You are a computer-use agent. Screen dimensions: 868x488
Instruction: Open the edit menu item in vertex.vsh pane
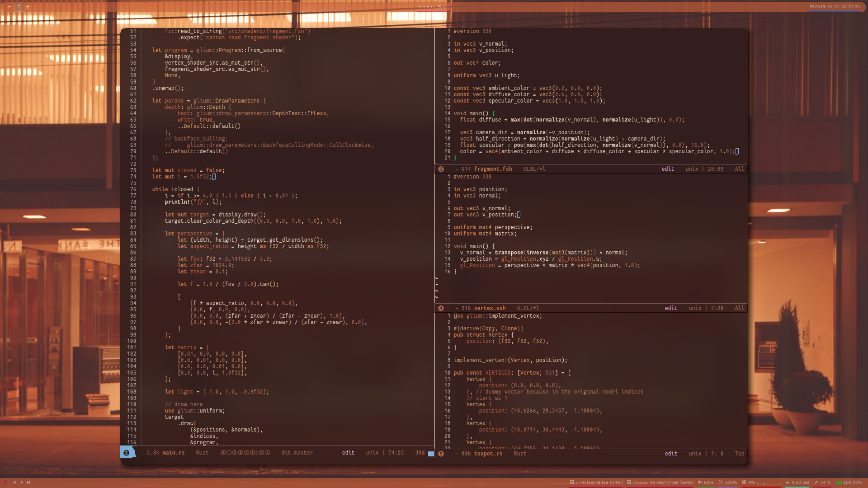pos(670,308)
